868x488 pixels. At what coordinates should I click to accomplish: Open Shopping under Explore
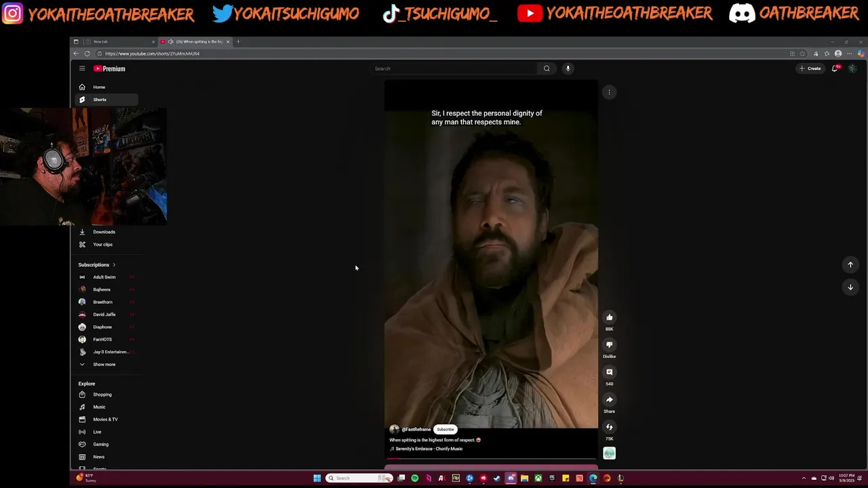pyautogui.click(x=105, y=394)
